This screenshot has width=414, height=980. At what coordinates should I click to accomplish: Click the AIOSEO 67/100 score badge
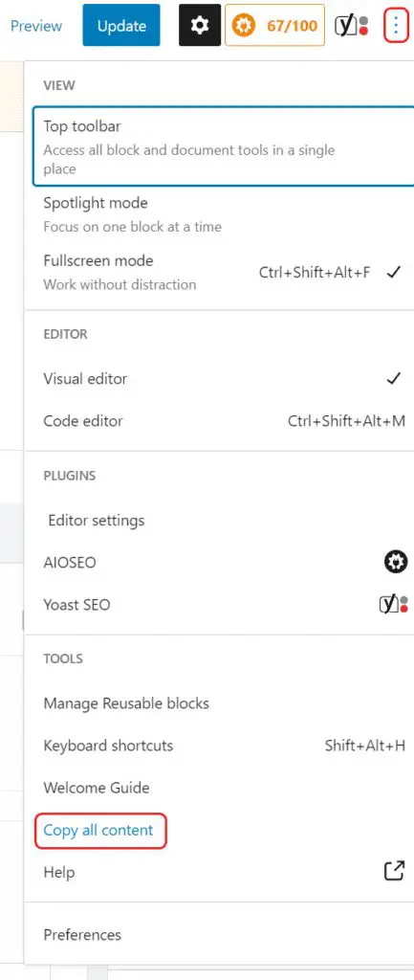(274, 26)
